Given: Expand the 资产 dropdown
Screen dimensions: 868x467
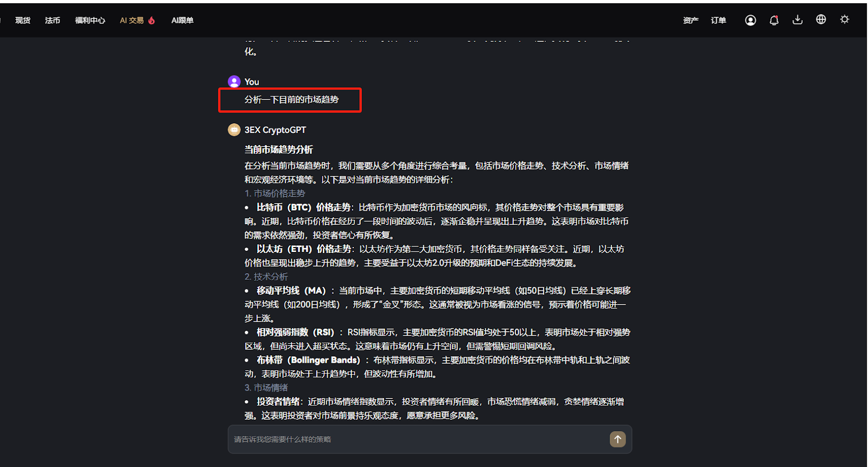Looking at the screenshot, I should click(691, 20).
